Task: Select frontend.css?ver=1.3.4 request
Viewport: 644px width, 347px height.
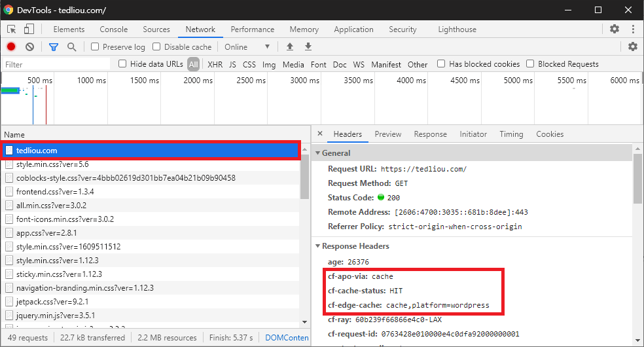Action: [x=151, y=192]
